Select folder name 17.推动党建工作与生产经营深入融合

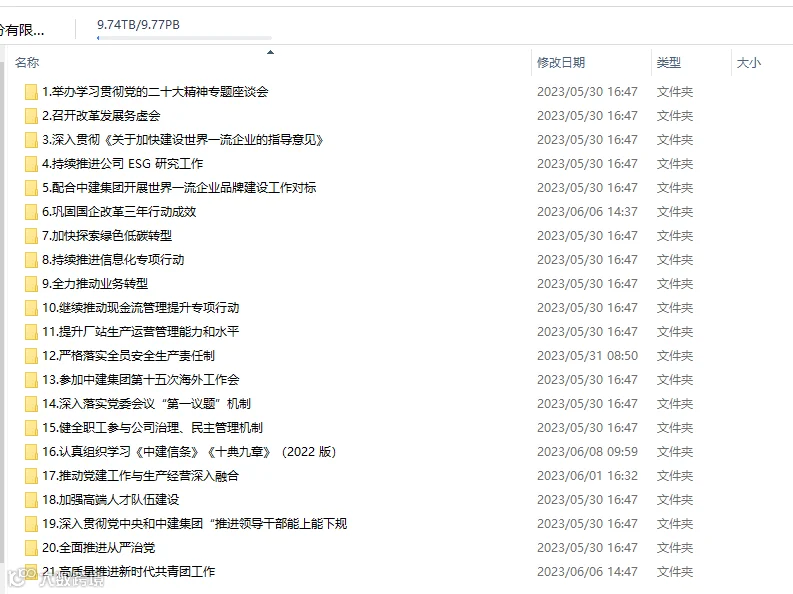140,476
